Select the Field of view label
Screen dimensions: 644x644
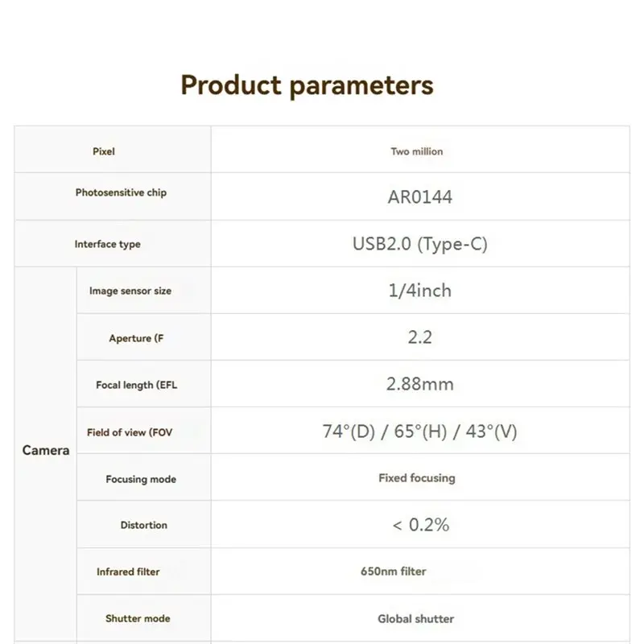pos(130,432)
